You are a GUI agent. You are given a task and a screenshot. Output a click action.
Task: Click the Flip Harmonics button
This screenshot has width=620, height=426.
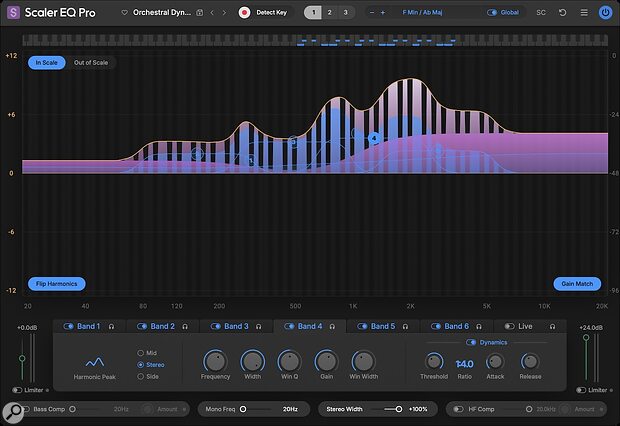click(x=57, y=284)
